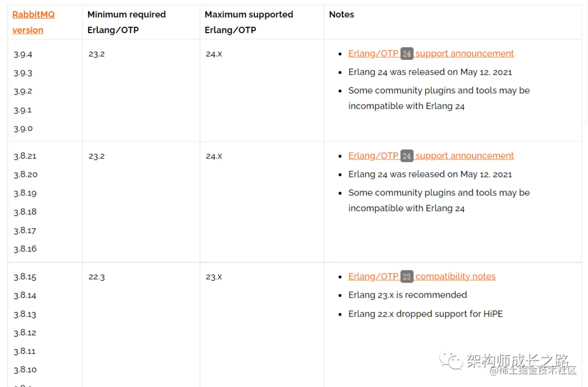Image resolution: width=588 pixels, height=387 pixels.
Task: Open Erlang/OTP 24 support announcement in 3.8.21 row
Action: coord(464,156)
